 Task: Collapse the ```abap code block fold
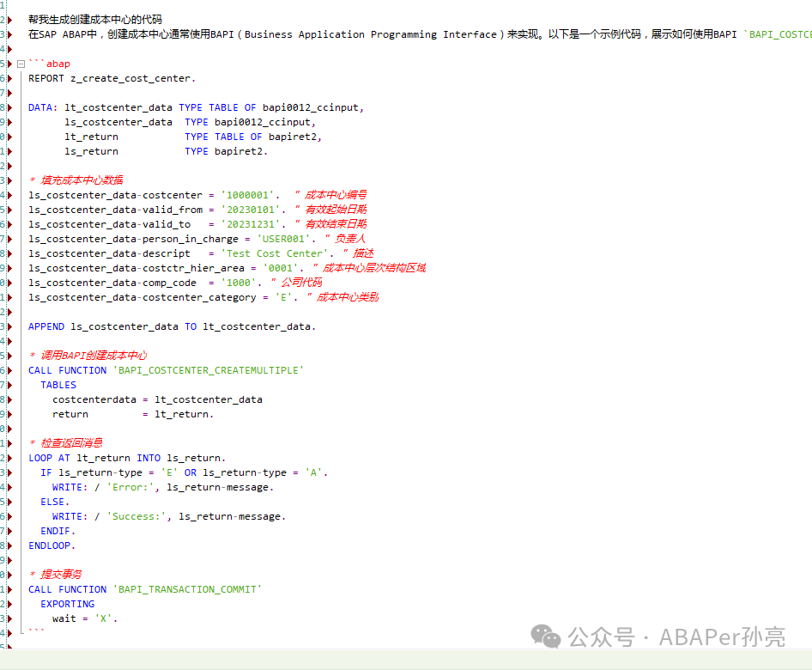point(21,64)
